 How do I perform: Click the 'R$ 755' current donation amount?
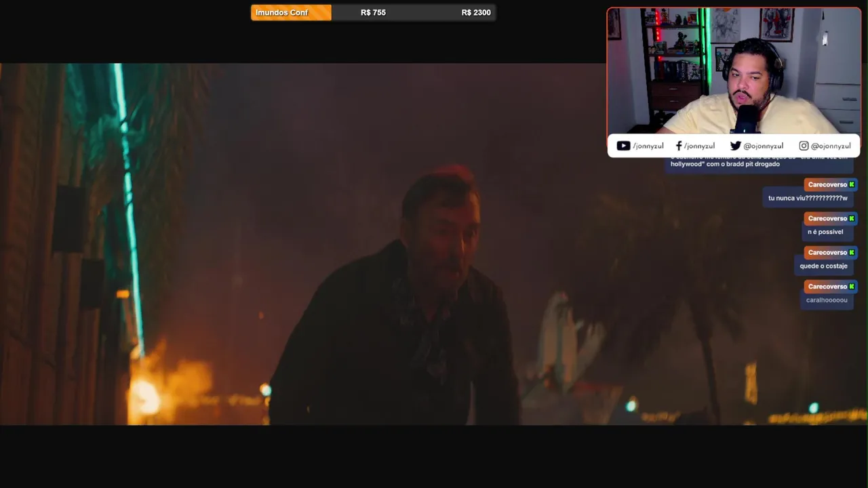[373, 12]
